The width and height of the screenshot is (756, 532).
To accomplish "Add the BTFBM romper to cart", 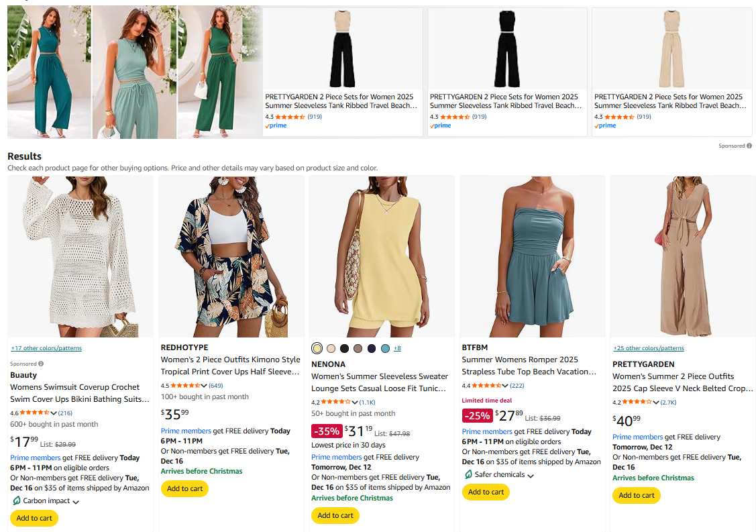I will pos(486,492).
